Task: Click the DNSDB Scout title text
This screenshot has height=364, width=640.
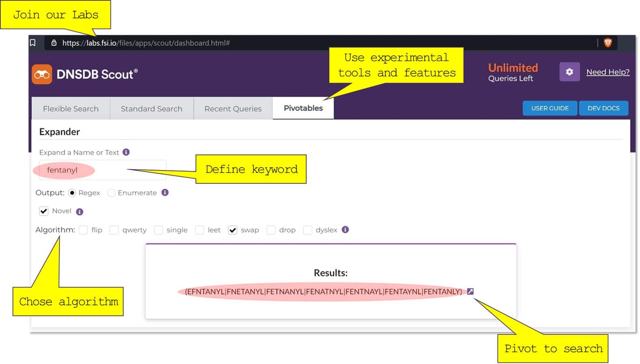Action: pyautogui.click(x=97, y=74)
